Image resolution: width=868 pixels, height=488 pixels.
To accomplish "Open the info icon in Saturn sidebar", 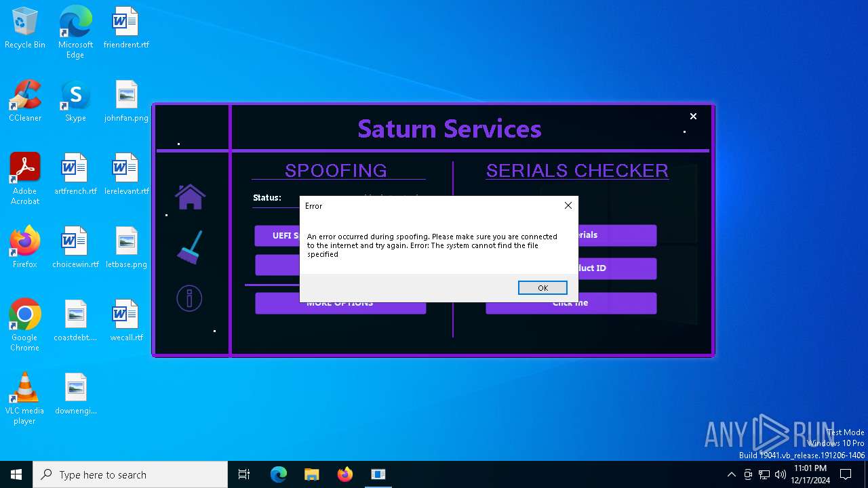I will click(x=189, y=298).
